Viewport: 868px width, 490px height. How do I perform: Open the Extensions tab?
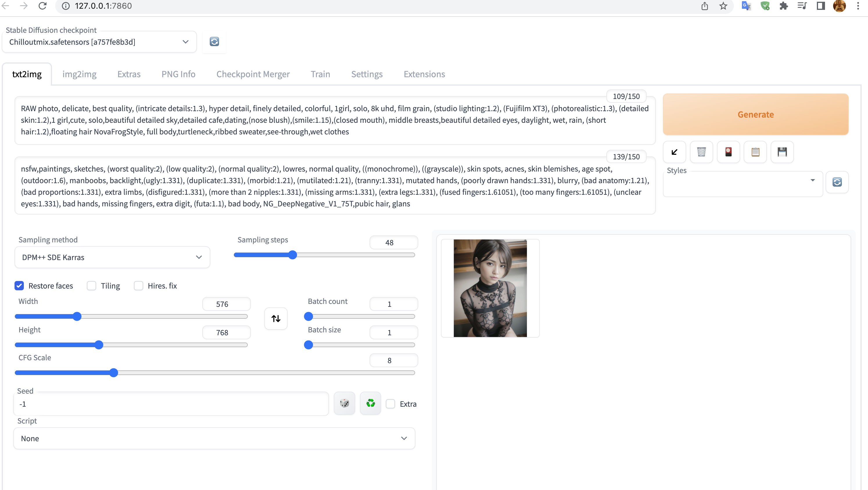coord(424,74)
